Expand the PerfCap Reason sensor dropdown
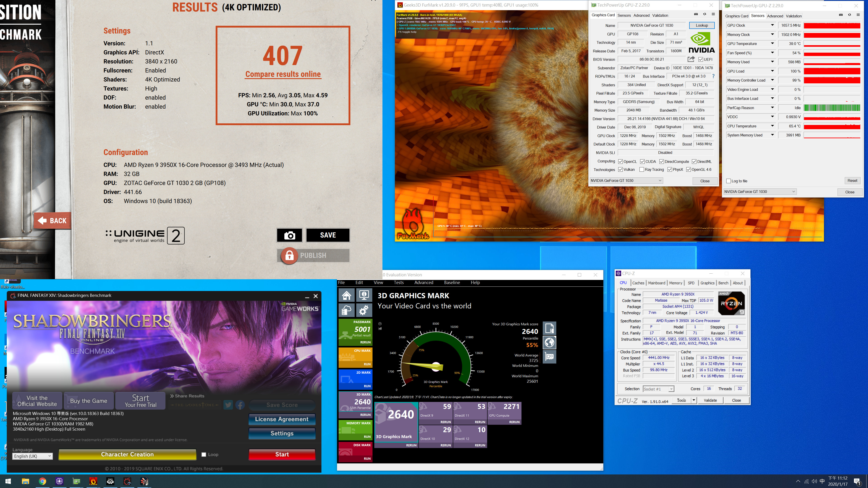This screenshot has width=868, height=488. (772, 108)
